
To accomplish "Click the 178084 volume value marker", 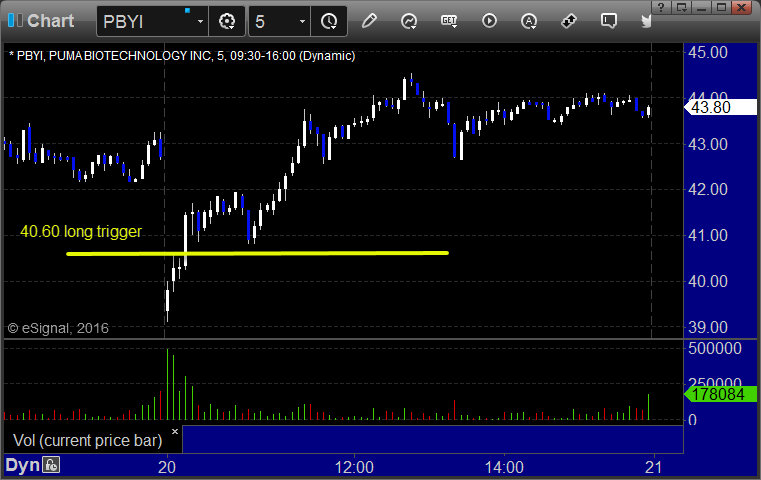I will pos(720,394).
